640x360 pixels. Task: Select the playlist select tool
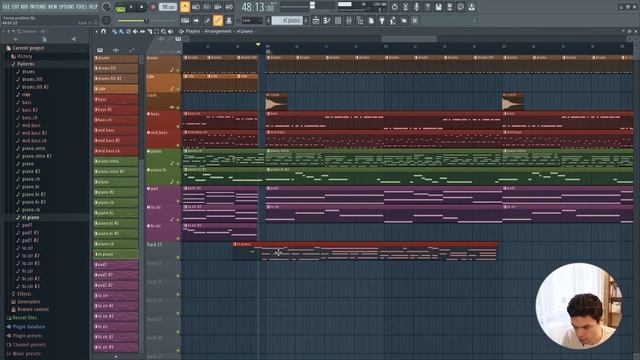[x=156, y=31]
